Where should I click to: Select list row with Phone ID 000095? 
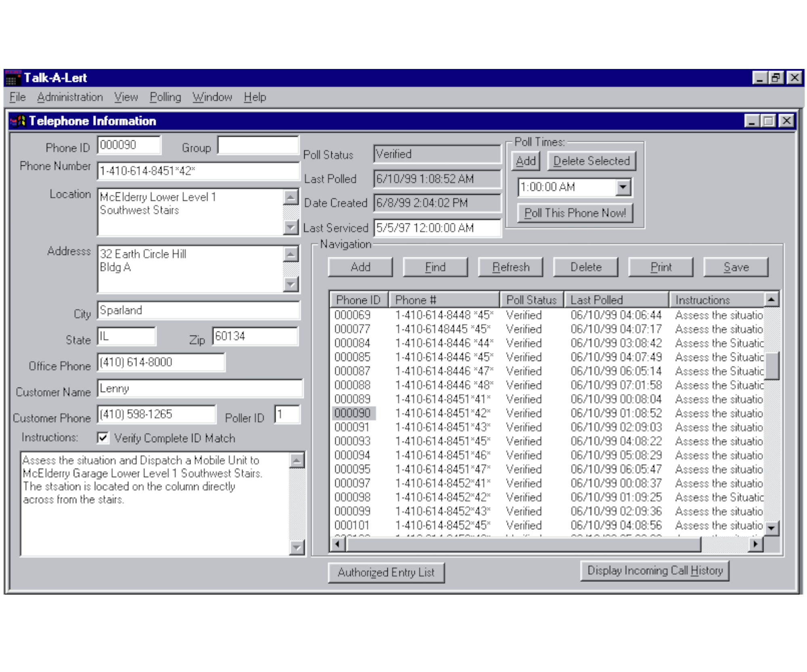[x=548, y=469]
